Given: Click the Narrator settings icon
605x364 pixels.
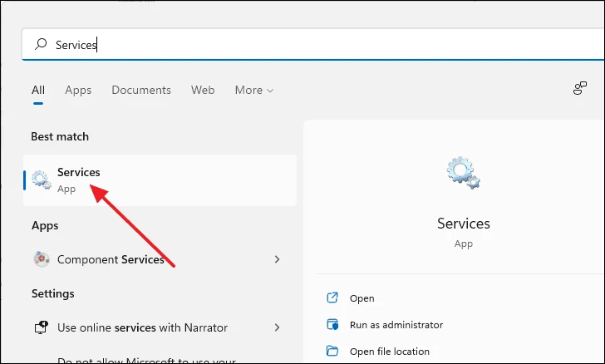Looking at the screenshot, I should [x=41, y=327].
